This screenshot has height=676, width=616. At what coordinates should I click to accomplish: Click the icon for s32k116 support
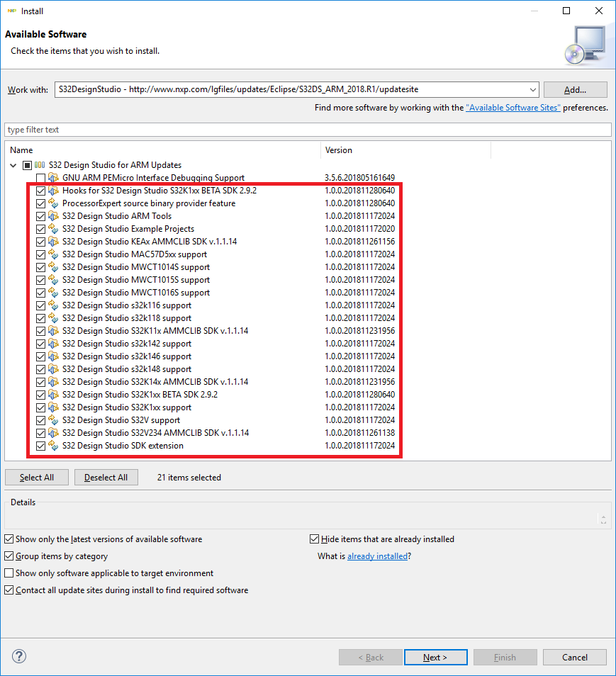[x=53, y=305]
